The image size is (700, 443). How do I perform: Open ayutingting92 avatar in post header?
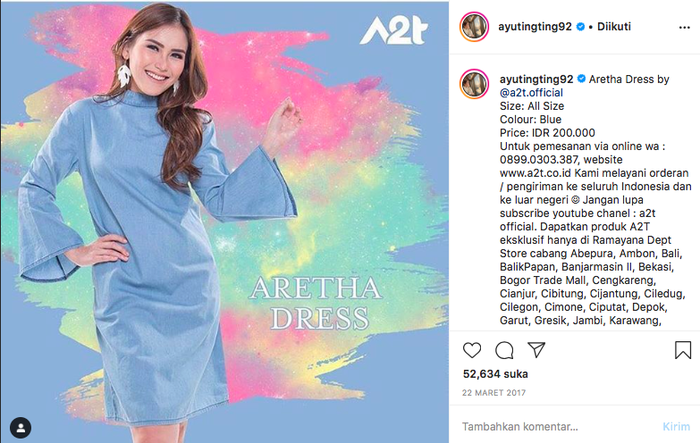pyautogui.click(x=474, y=27)
